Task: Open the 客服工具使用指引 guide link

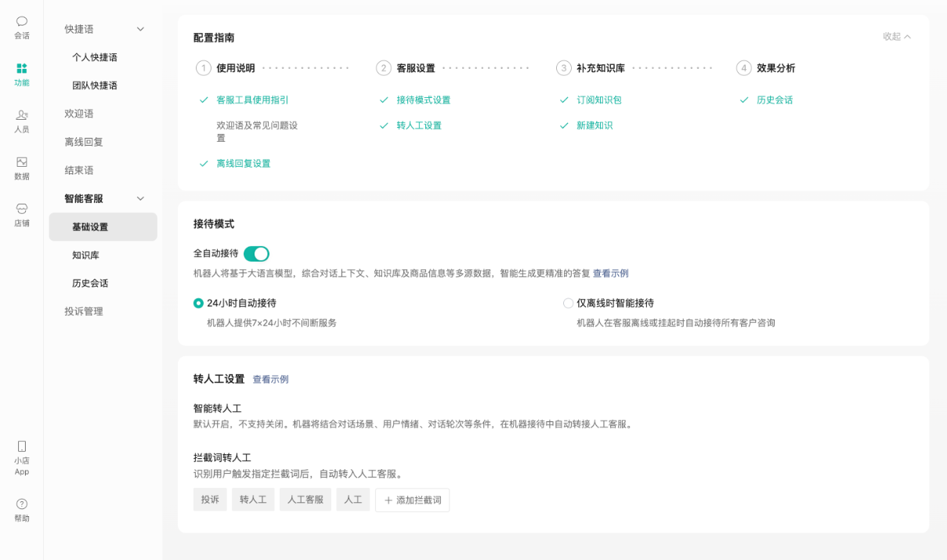Action: (252, 100)
